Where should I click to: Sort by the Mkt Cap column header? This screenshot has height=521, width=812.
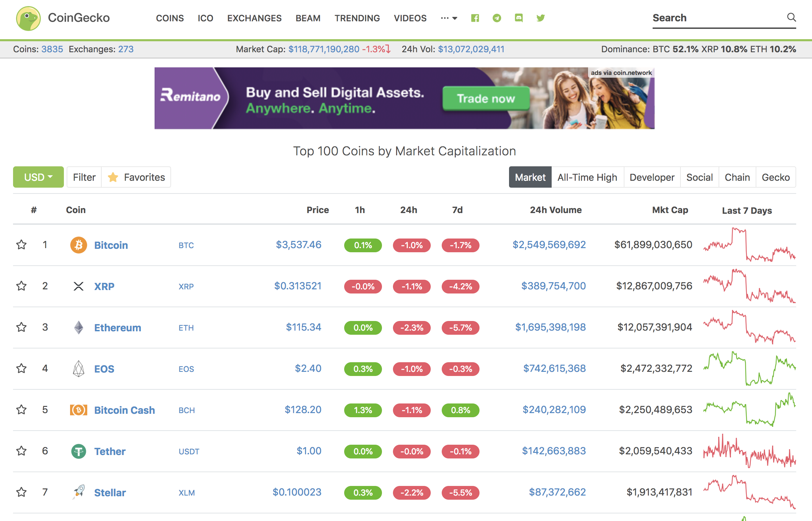click(670, 210)
